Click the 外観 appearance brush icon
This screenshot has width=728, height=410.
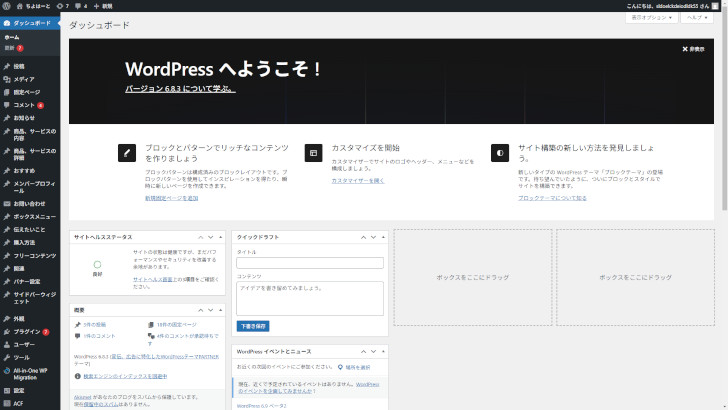pyautogui.click(x=6, y=319)
